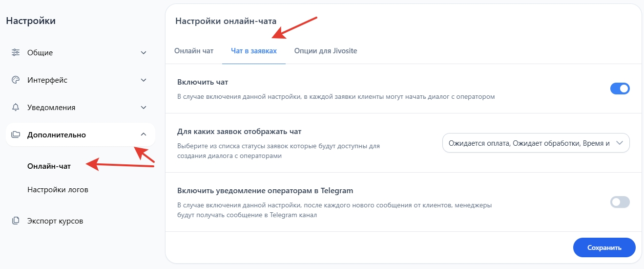Image resolution: width=644 pixels, height=269 pixels.
Task: Open the Экспорт курсов menu item
Action: [x=55, y=221]
